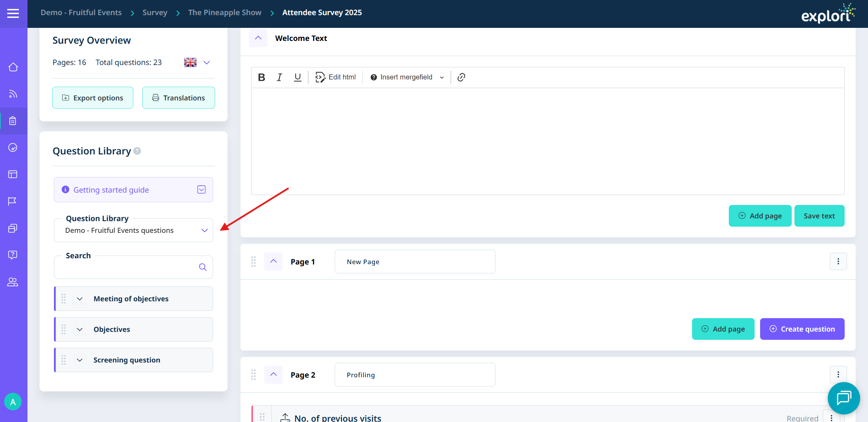Toggle Getting started guide checkbox
The height and width of the screenshot is (422, 868).
click(x=201, y=190)
